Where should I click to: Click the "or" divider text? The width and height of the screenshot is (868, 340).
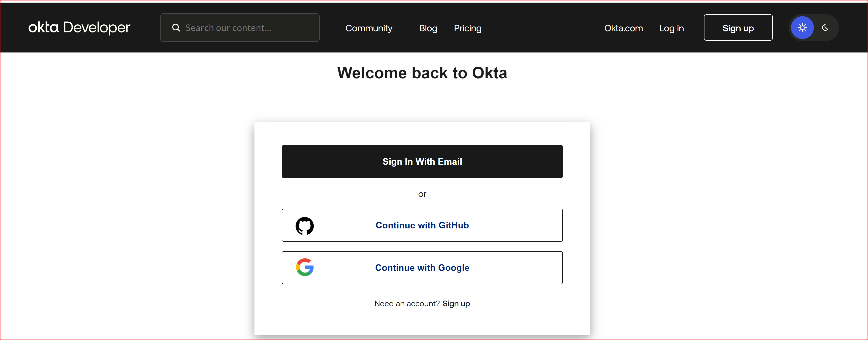click(x=422, y=194)
